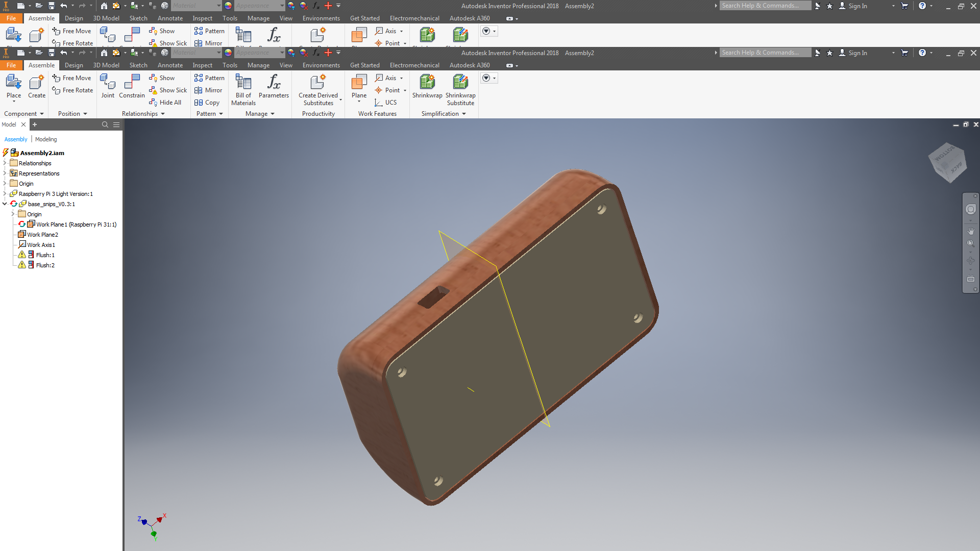
Task: Toggle Show Sick relationships
Action: 168,90
